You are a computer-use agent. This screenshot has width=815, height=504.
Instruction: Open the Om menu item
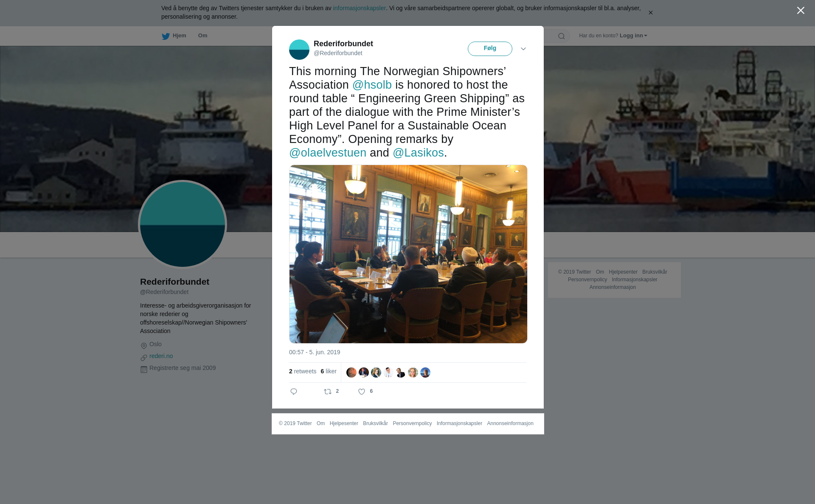pos(203,36)
